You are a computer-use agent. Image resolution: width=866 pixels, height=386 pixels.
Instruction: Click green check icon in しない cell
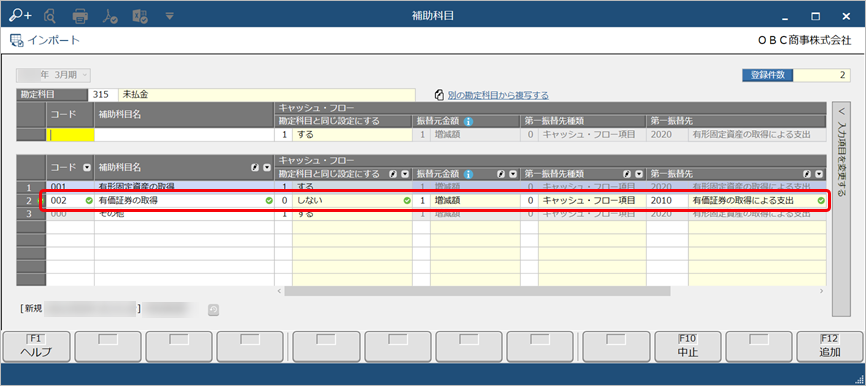pyautogui.click(x=407, y=201)
